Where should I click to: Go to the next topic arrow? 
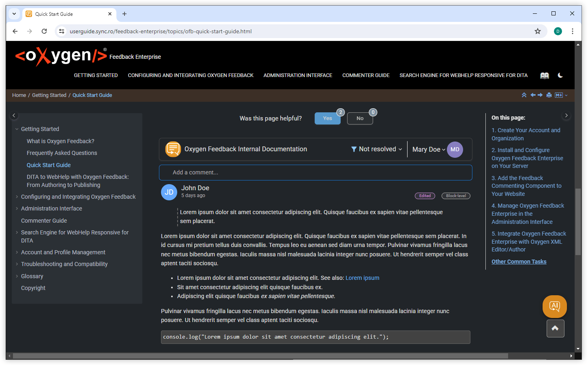click(540, 95)
